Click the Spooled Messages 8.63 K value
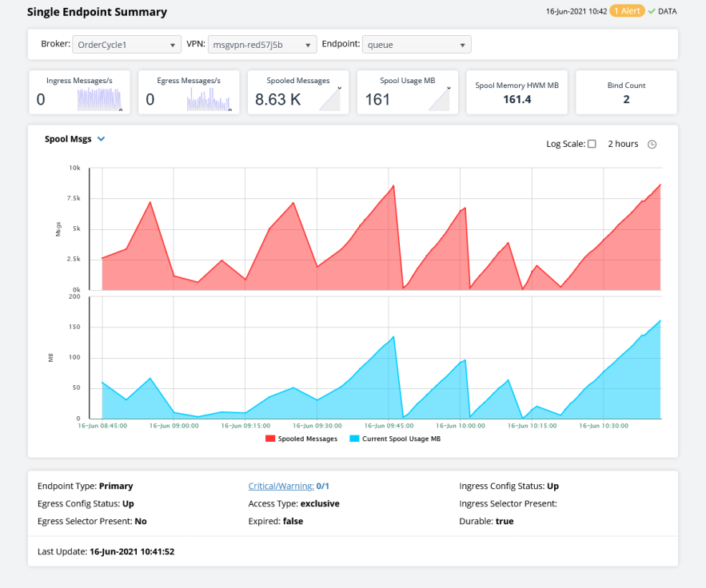The image size is (706, 588). point(277,100)
